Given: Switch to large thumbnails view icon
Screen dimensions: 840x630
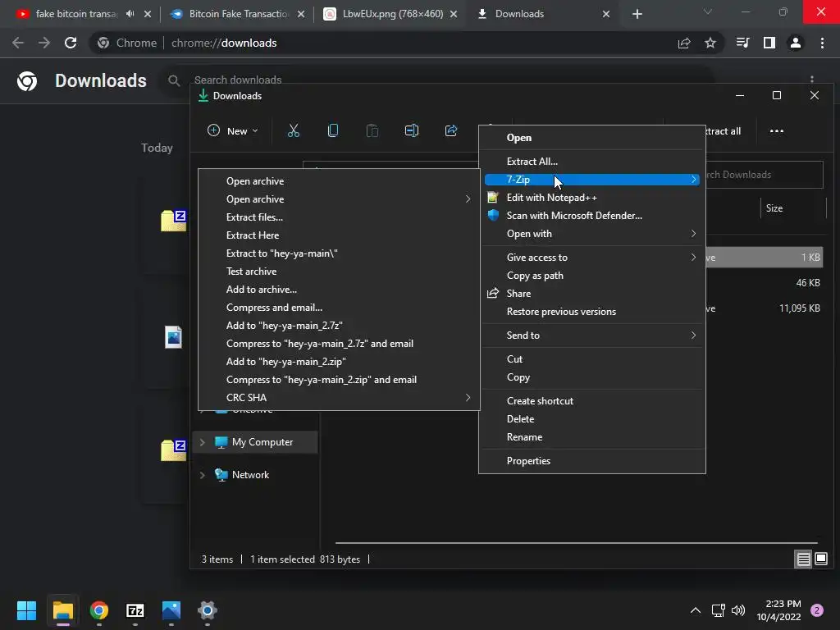Looking at the screenshot, I should point(820,559).
